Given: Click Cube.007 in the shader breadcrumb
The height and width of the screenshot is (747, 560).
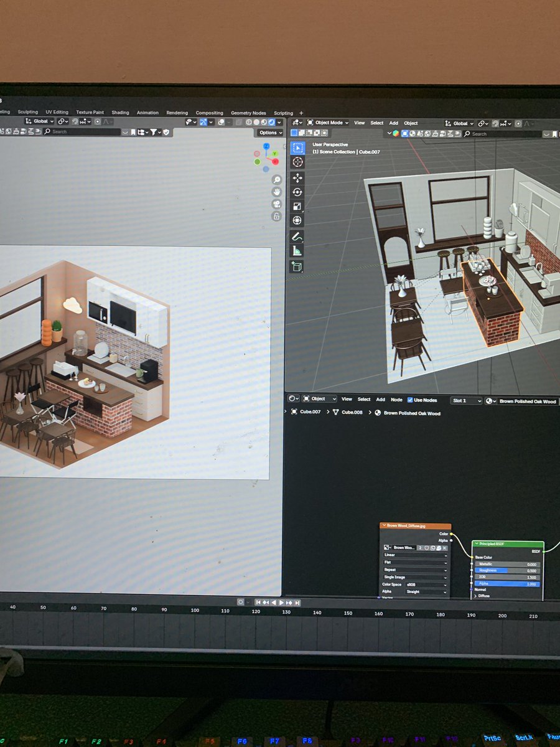Looking at the screenshot, I should (310, 412).
